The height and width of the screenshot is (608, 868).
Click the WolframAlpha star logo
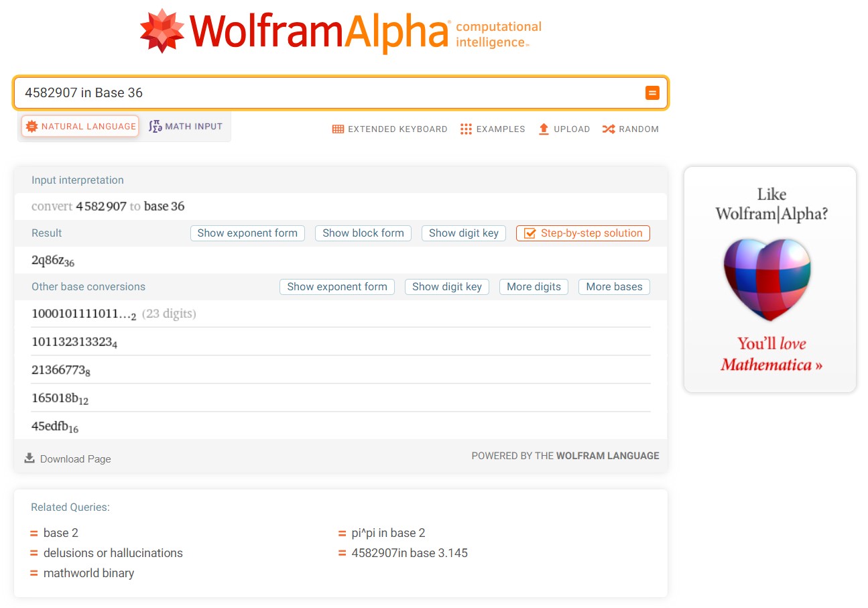tap(162, 30)
